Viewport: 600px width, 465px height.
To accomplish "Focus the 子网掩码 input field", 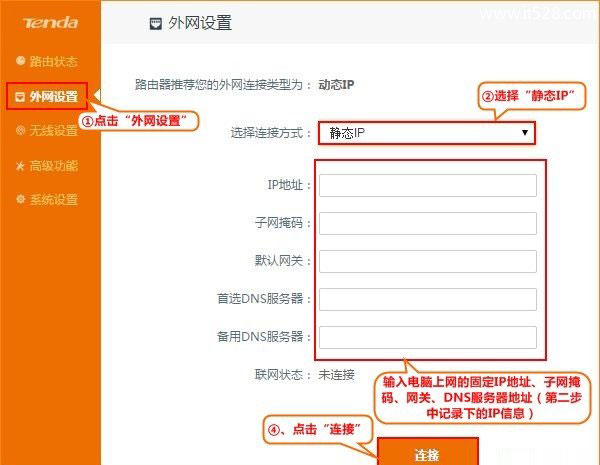I will click(x=428, y=224).
